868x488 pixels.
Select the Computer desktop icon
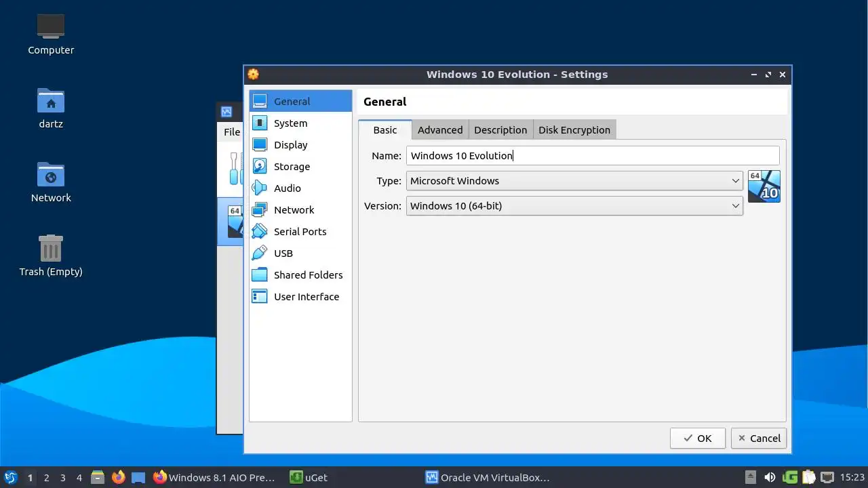51,34
